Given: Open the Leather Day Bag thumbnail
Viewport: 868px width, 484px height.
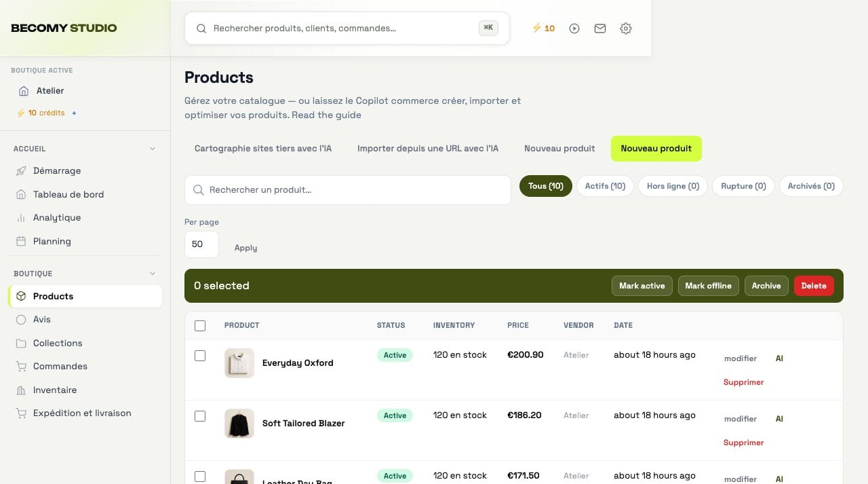Looking at the screenshot, I should pyautogui.click(x=239, y=477).
